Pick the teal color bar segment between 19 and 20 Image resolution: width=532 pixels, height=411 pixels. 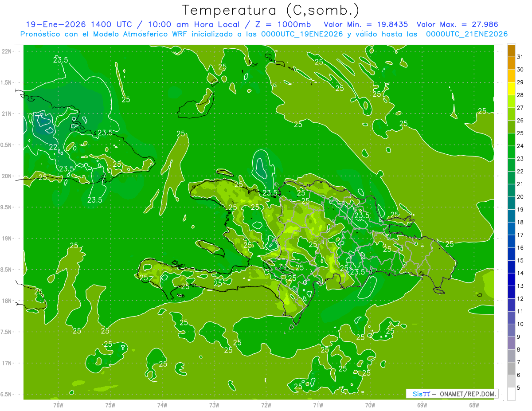(511, 204)
